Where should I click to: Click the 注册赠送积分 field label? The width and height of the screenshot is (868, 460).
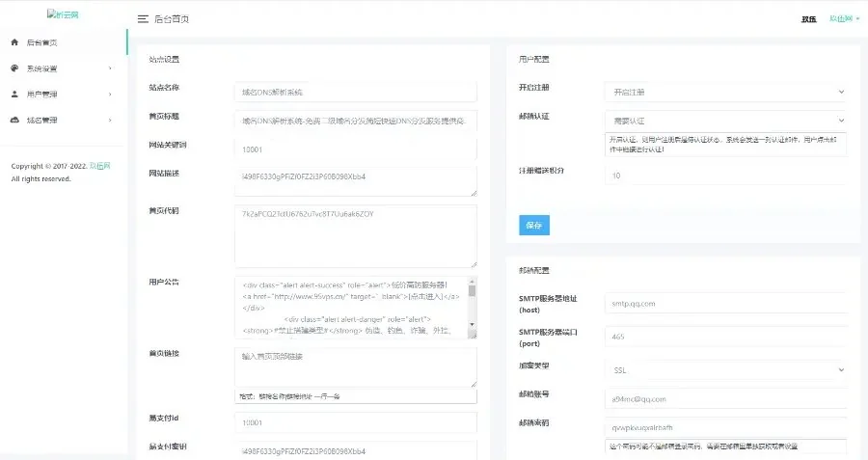tap(541, 171)
